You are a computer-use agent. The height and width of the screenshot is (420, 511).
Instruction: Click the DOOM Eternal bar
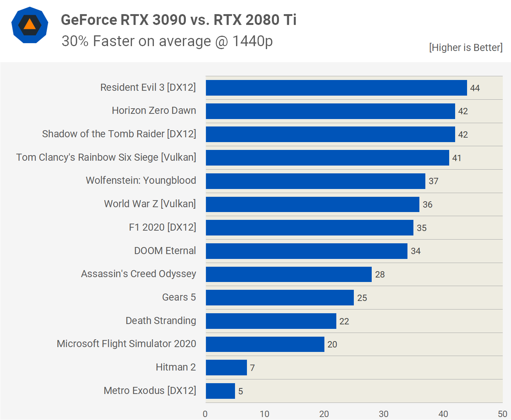306,251
